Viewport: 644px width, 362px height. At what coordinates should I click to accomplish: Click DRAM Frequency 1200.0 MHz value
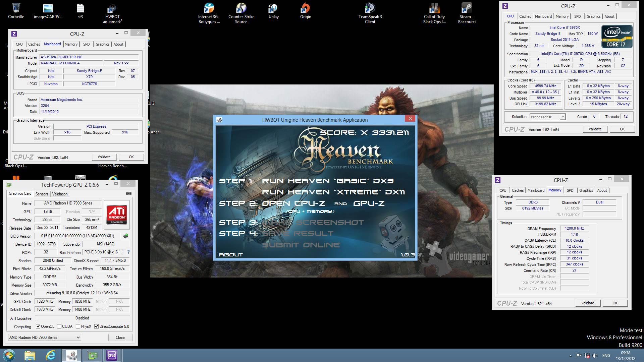(574, 228)
